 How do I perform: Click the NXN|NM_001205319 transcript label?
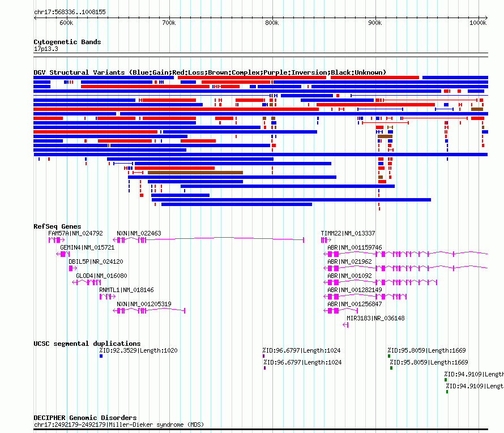pos(144,304)
